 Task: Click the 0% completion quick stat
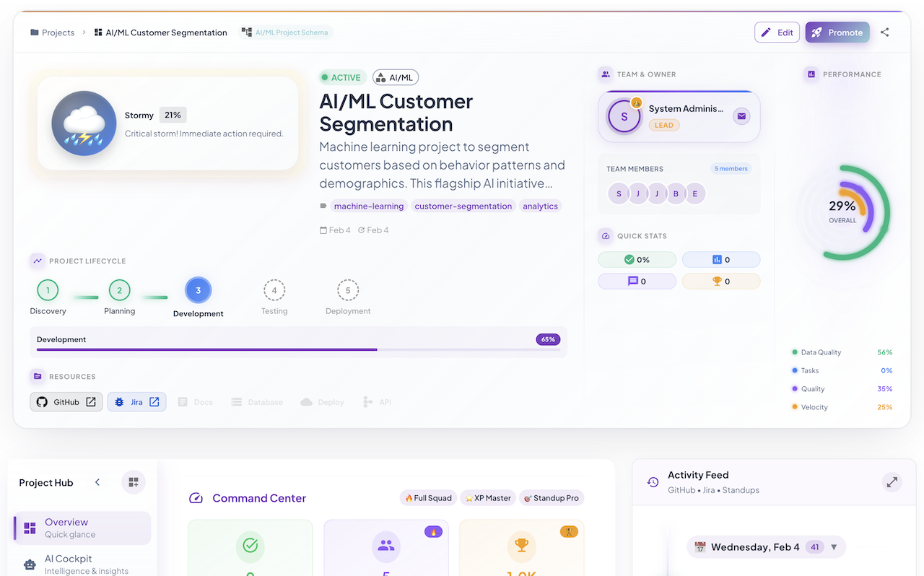pyautogui.click(x=637, y=260)
